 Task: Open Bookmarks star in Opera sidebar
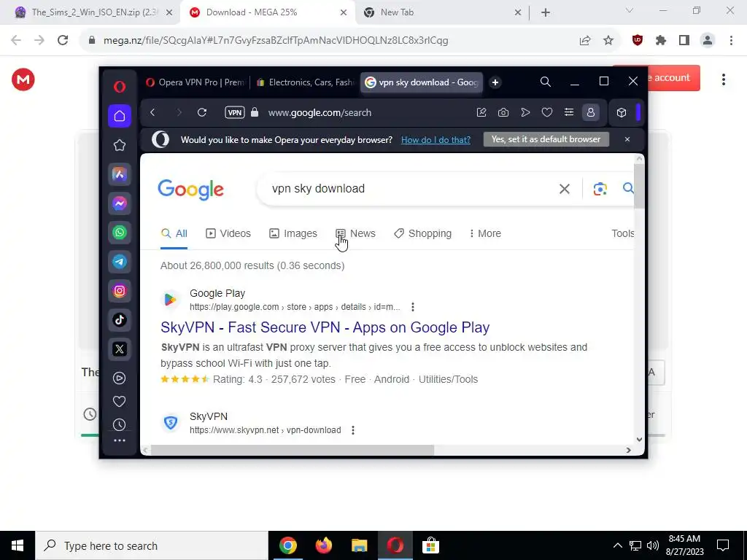tap(119, 145)
